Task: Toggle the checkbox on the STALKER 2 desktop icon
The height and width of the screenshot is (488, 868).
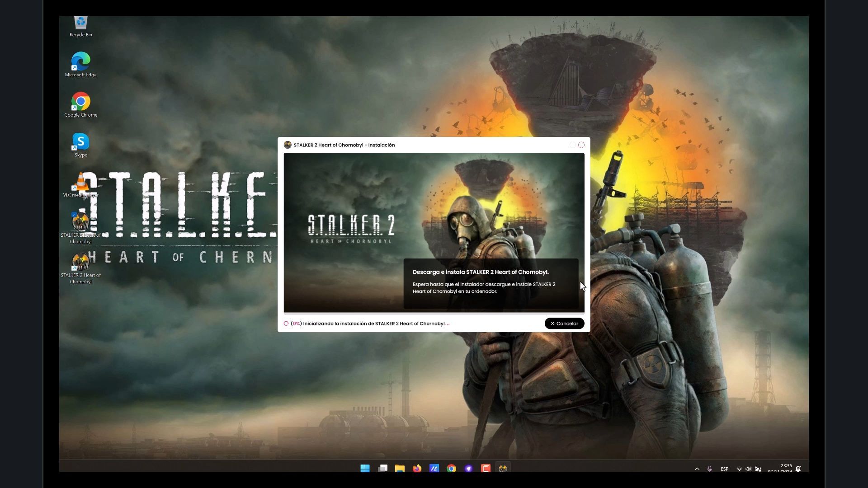Action: [74, 215]
